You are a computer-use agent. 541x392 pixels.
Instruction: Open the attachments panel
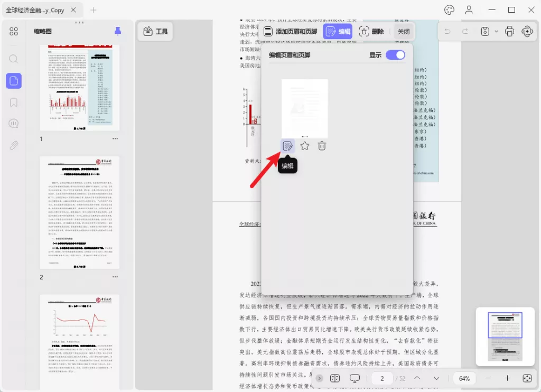click(14, 144)
